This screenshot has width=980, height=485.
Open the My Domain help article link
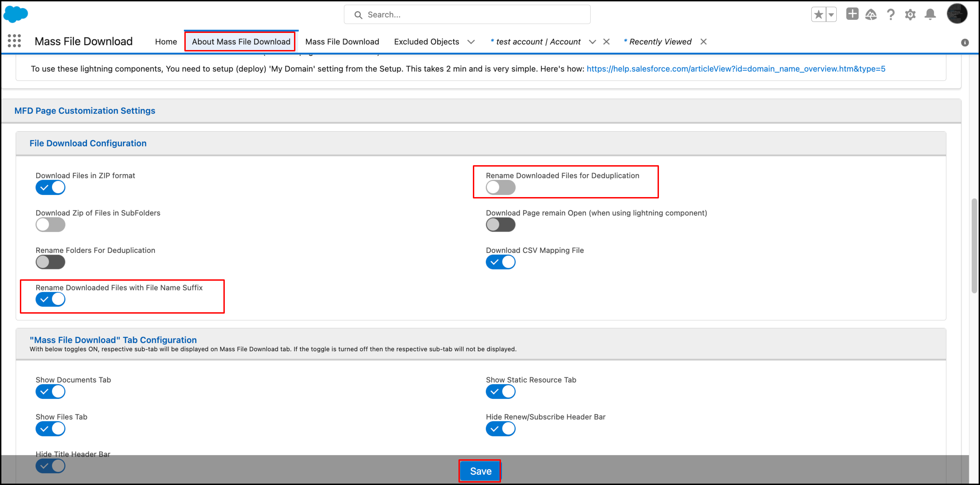pos(736,69)
